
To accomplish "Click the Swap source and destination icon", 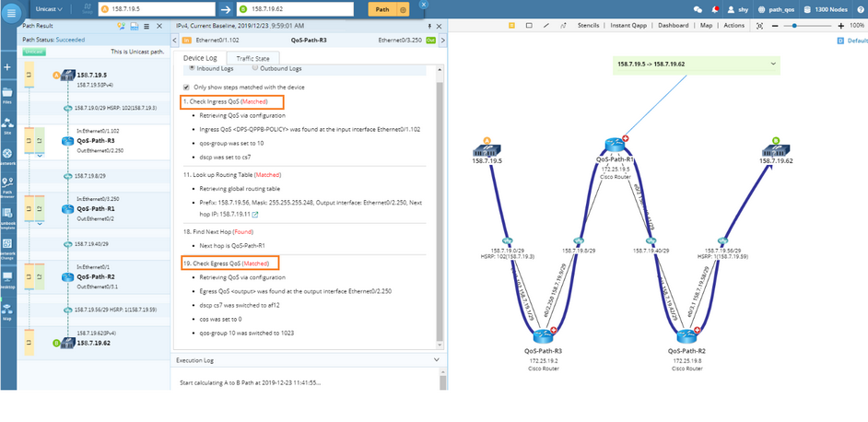I will coord(87,9).
